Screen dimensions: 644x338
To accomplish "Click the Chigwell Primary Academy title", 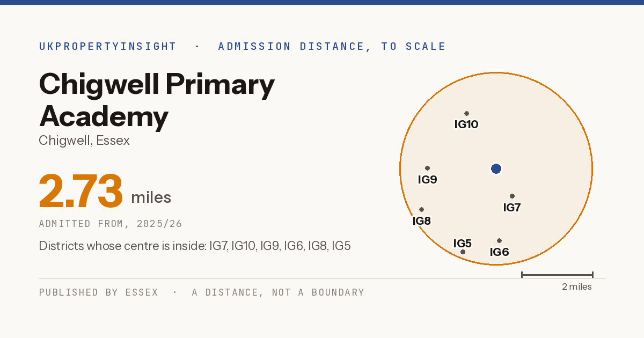I will (157, 100).
